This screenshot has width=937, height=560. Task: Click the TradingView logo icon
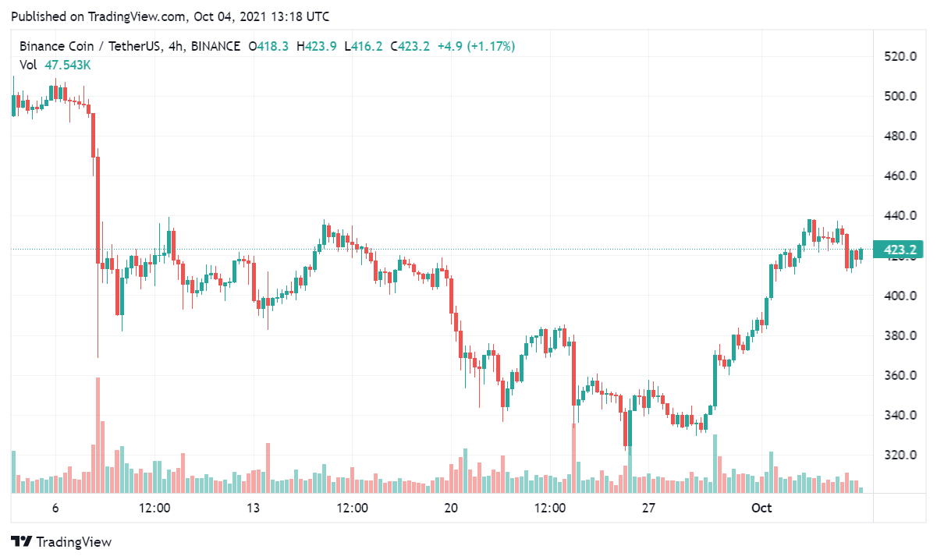(21, 541)
